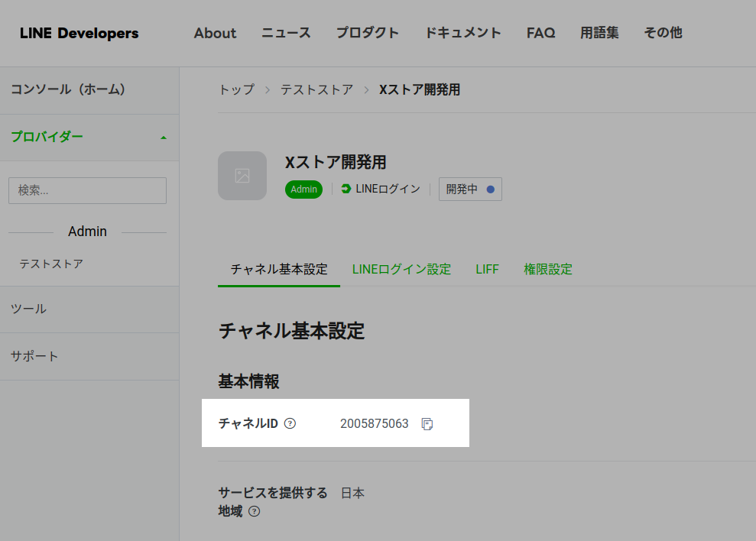Click the LINEログイン channel type label
The height and width of the screenshot is (541, 756).
[x=388, y=189]
